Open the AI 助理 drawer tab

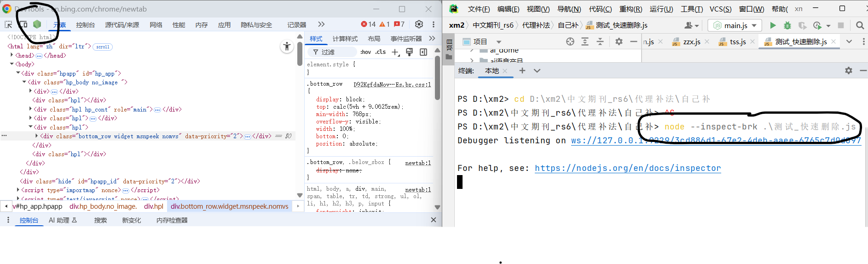coord(63,220)
